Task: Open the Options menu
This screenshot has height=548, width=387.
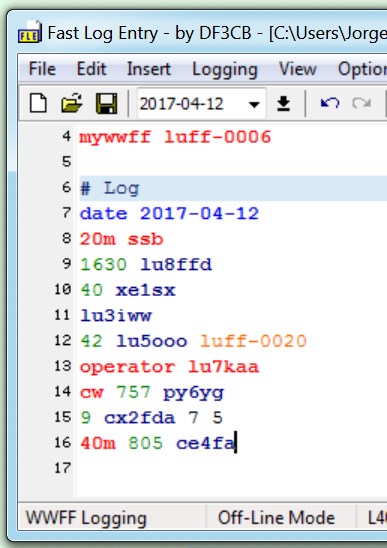Action: click(362, 70)
